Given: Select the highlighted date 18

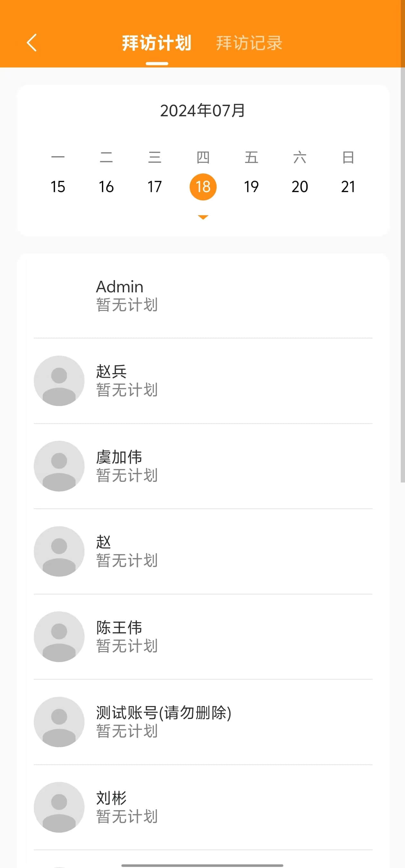Looking at the screenshot, I should coord(203,187).
